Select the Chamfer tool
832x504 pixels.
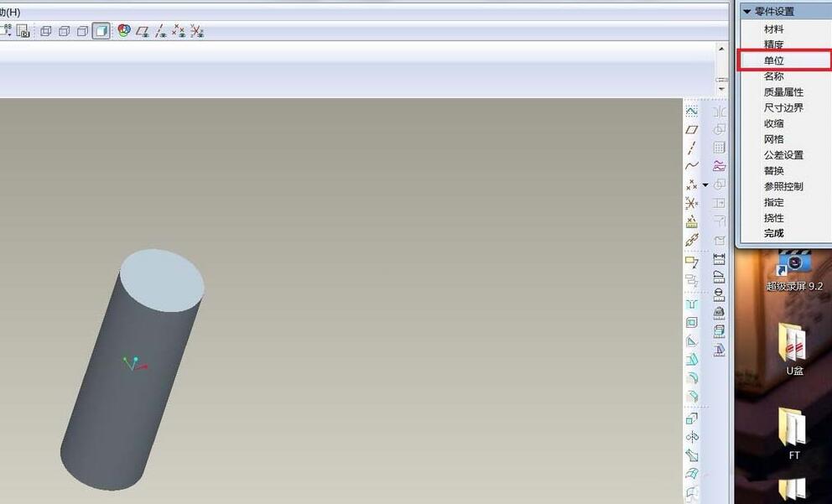tap(691, 397)
